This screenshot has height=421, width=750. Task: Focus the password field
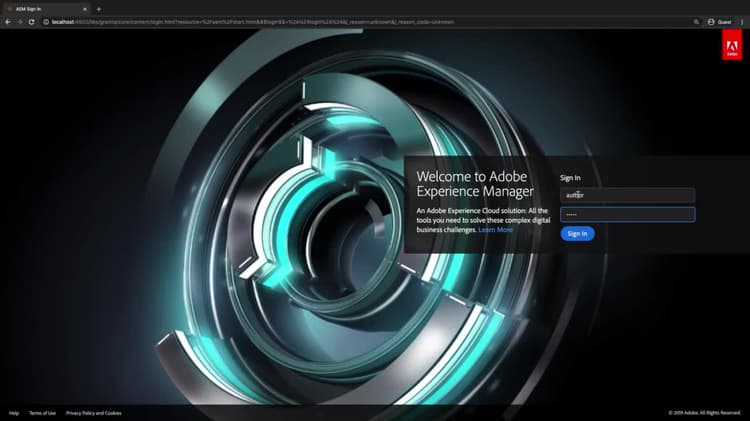pyautogui.click(x=628, y=214)
